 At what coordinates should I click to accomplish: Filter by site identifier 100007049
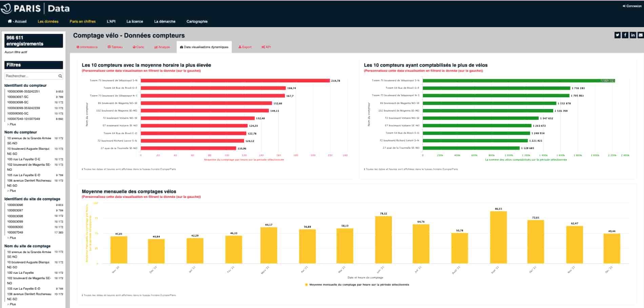15,232
